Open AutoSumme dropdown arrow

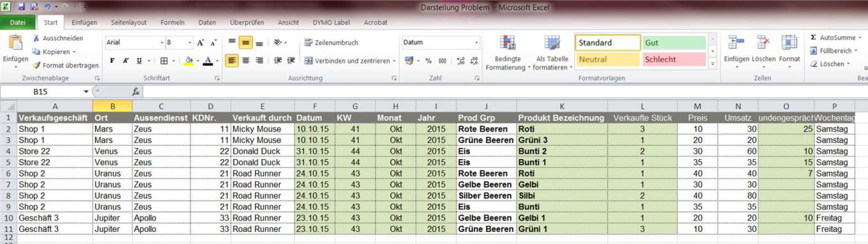pos(860,38)
